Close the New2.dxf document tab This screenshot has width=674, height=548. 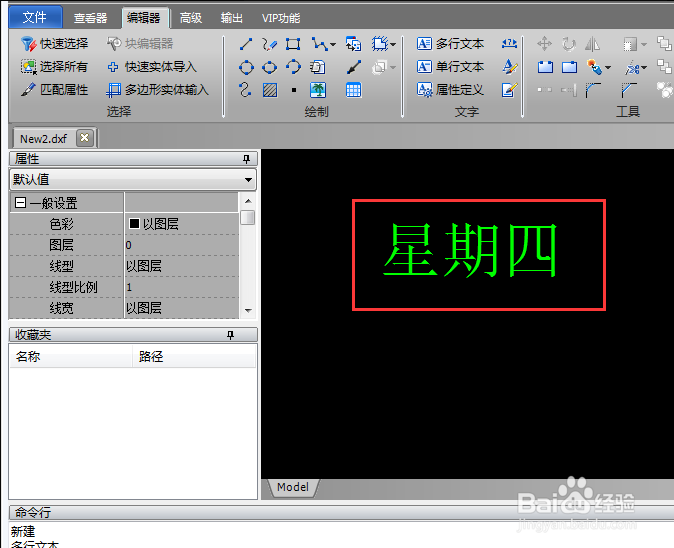pos(85,138)
